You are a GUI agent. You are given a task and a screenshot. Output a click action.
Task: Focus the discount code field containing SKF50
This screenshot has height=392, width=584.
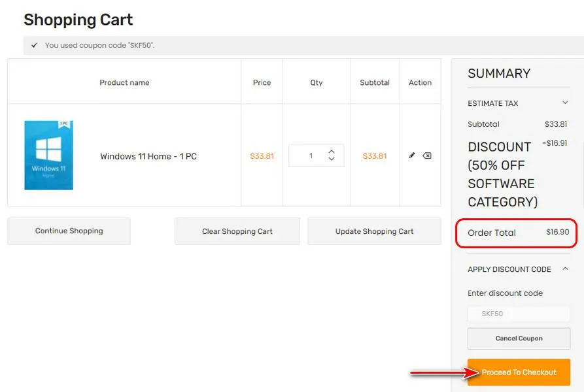click(x=519, y=314)
